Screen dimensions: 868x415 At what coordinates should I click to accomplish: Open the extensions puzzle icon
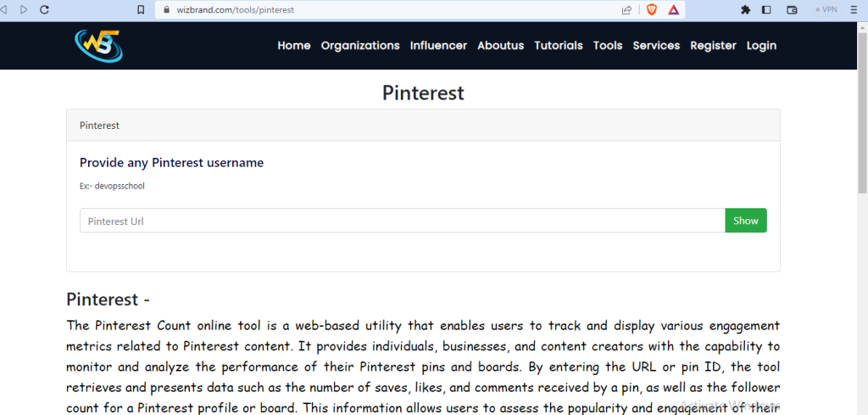tap(745, 9)
